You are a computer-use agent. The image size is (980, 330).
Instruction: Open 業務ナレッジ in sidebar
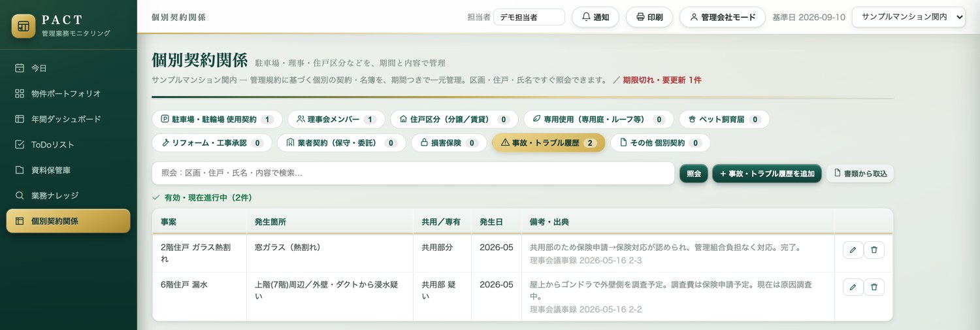68,195
